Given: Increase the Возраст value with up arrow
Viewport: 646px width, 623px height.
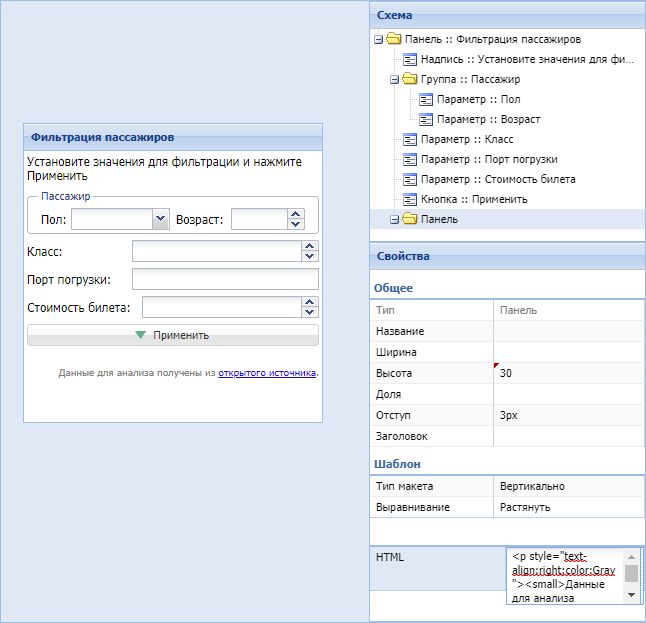Looking at the screenshot, I should [295, 214].
